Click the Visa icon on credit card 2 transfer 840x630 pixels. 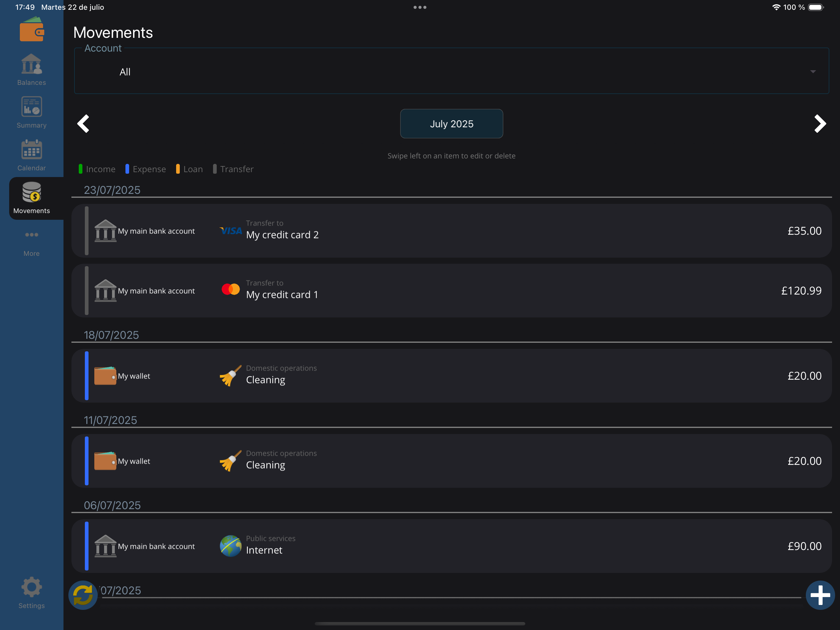tap(230, 230)
